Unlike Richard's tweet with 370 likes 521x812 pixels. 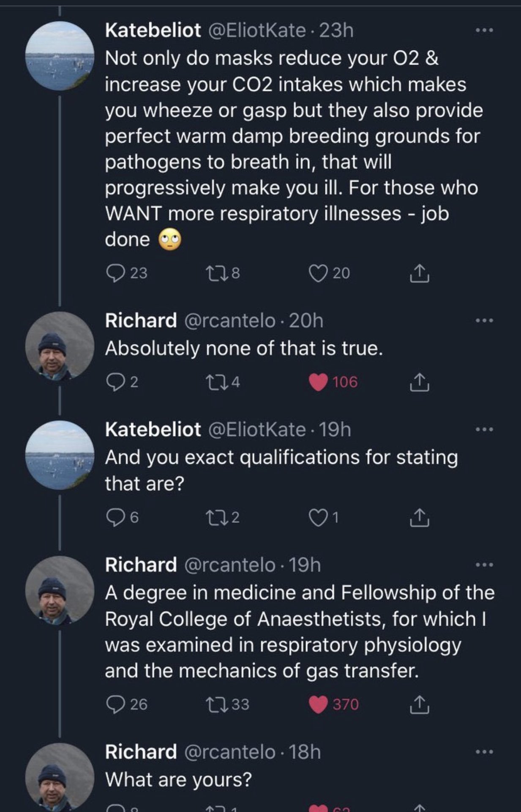point(318,704)
